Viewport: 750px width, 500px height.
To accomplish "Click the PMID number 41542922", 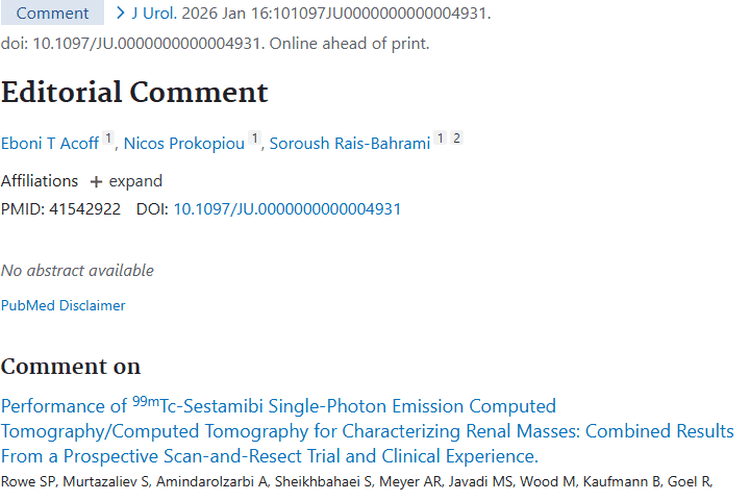I will coord(85,209).
